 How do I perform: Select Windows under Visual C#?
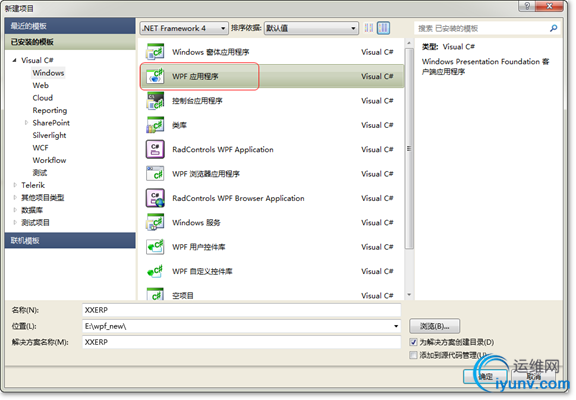coord(48,73)
